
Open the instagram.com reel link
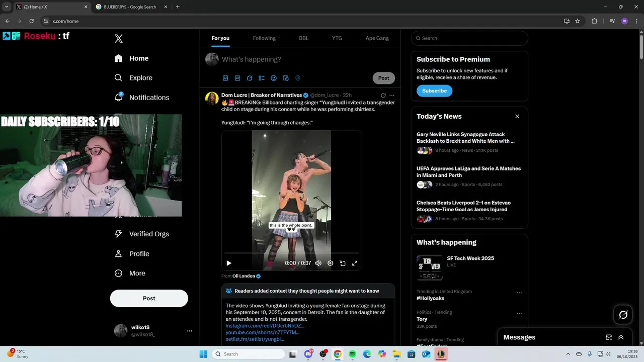(x=265, y=326)
